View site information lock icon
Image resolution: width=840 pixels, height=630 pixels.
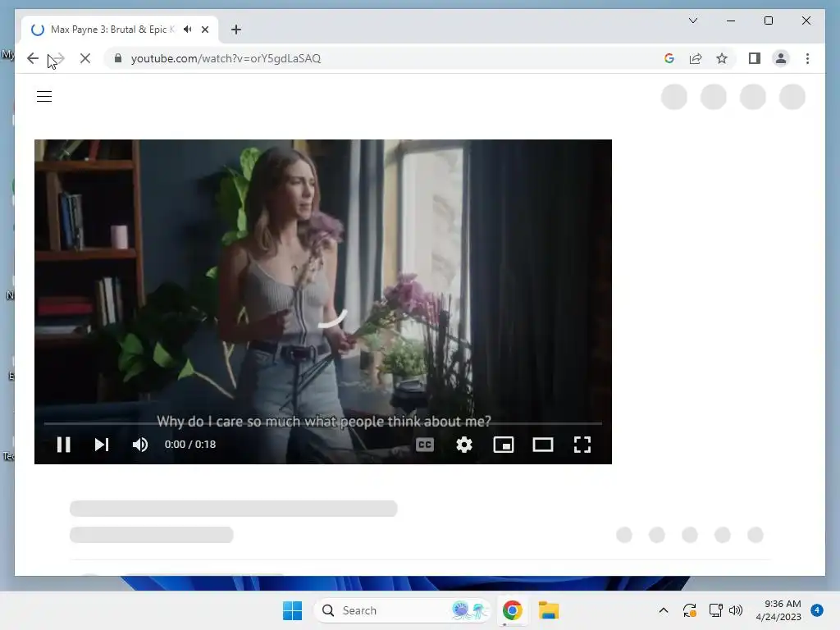(x=118, y=58)
